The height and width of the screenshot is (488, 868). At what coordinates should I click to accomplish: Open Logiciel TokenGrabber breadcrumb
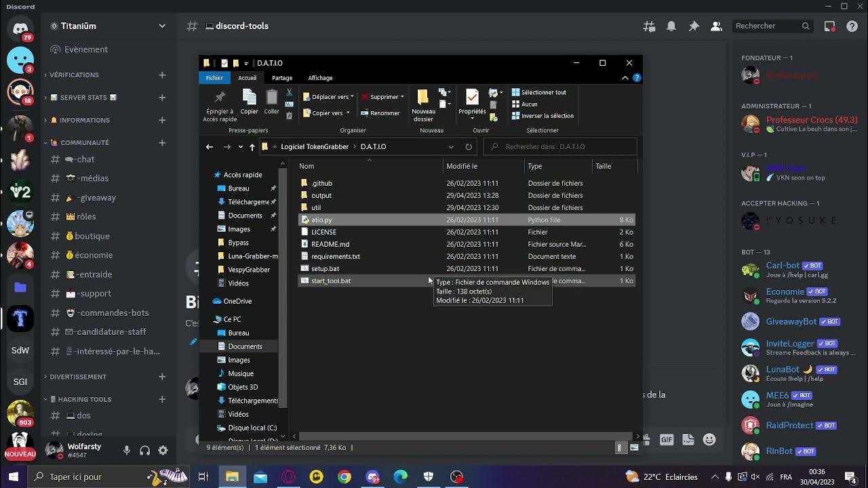315,146
